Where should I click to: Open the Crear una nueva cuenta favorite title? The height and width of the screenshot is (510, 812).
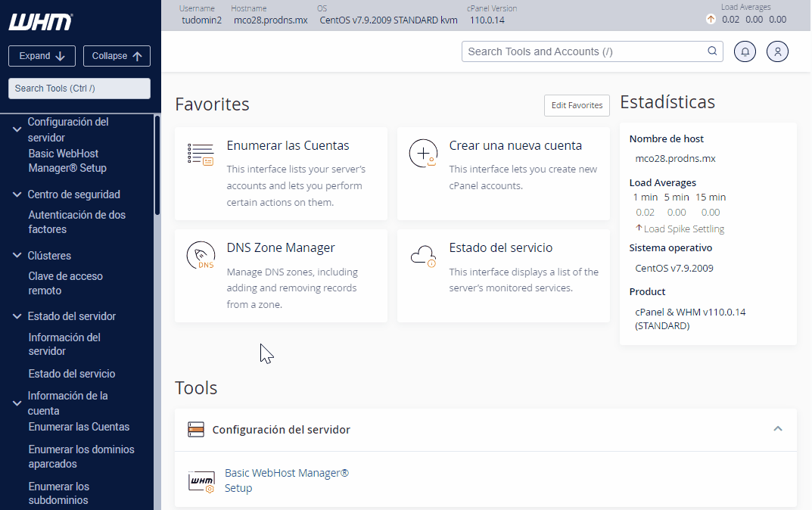point(515,145)
